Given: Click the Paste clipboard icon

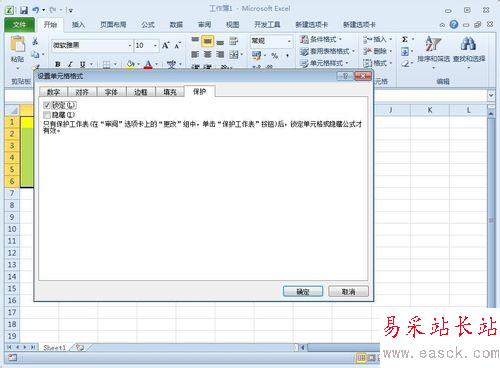Looking at the screenshot, I should pyautogui.click(x=18, y=45).
